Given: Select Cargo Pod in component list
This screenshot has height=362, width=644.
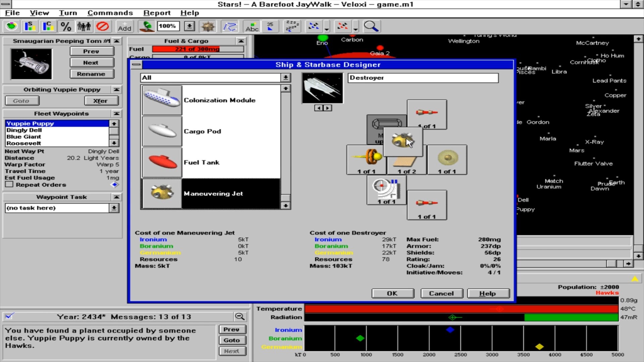Looking at the screenshot, I should 211,131.
